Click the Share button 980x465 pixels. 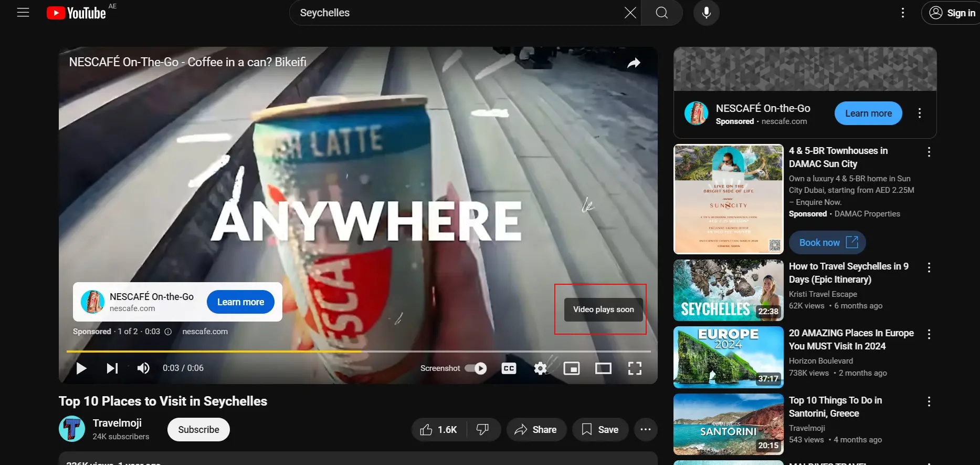point(536,430)
